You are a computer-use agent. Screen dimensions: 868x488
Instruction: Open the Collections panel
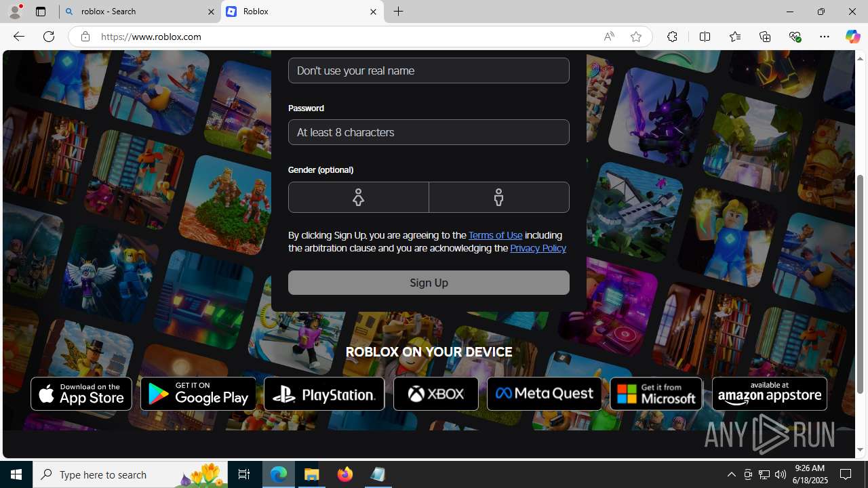click(765, 37)
